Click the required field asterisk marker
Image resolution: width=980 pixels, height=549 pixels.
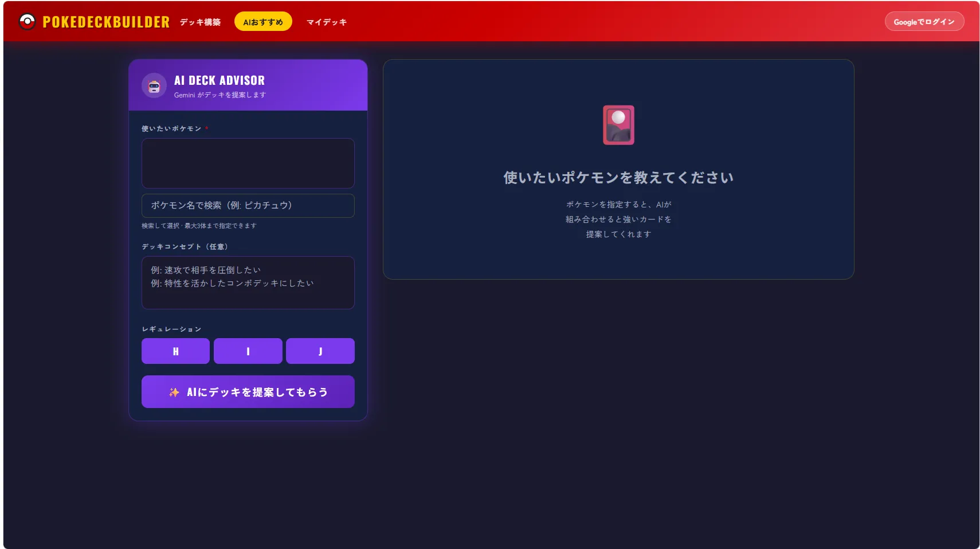(x=206, y=128)
